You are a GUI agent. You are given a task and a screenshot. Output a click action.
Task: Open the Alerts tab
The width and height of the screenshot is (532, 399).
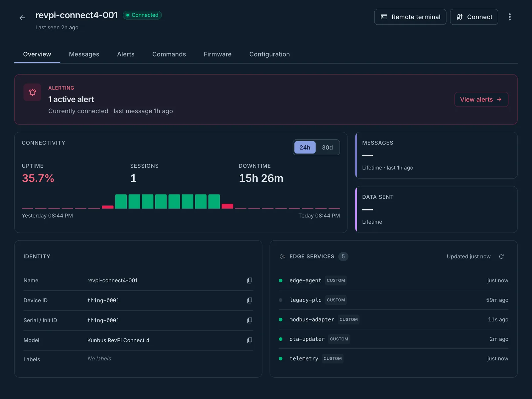click(x=126, y=54)
